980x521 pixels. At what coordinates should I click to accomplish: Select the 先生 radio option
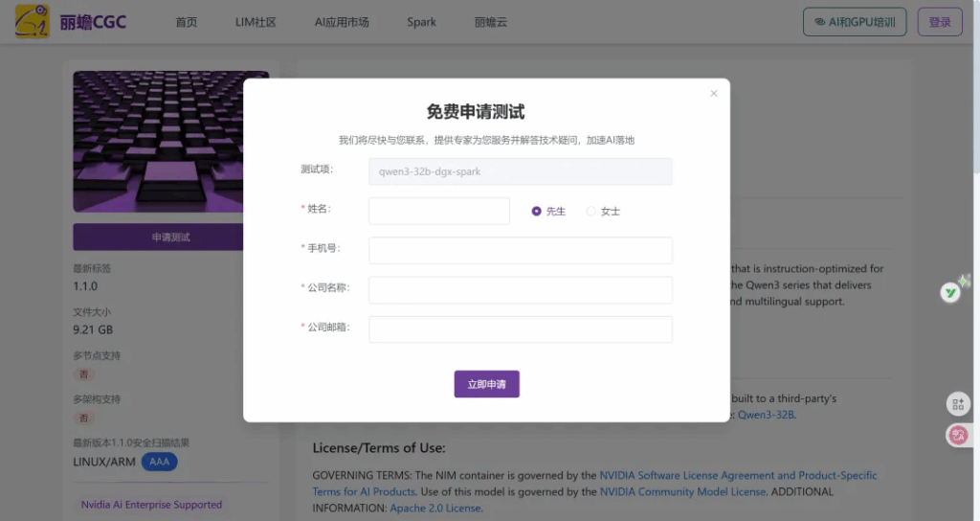coord(537,211)
